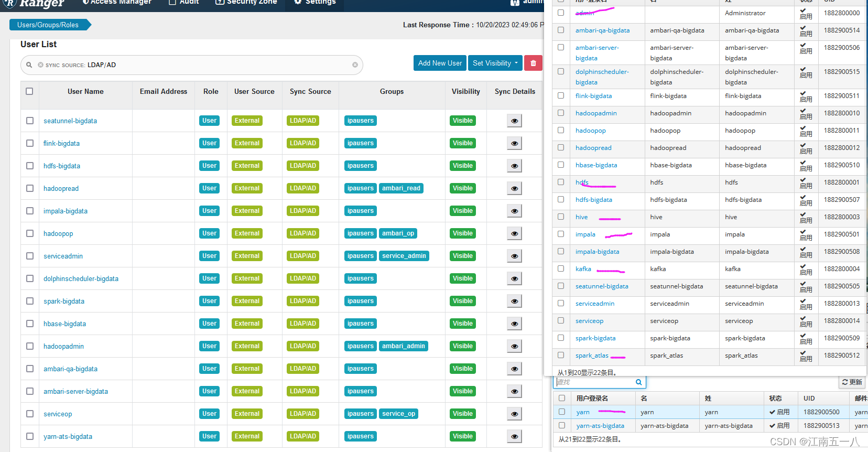View sync details for hadoopop
Screen dimensions: 868x452
tap(515, 234)
